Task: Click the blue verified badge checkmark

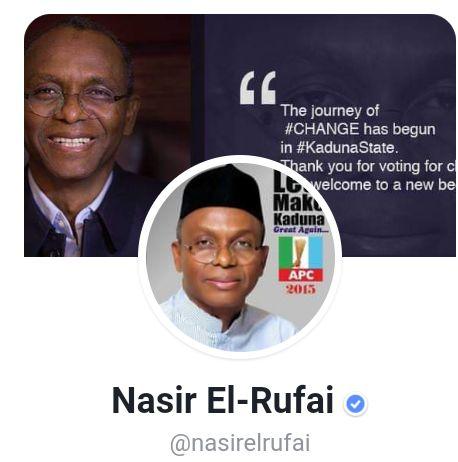Action: [x=355, y=404]
